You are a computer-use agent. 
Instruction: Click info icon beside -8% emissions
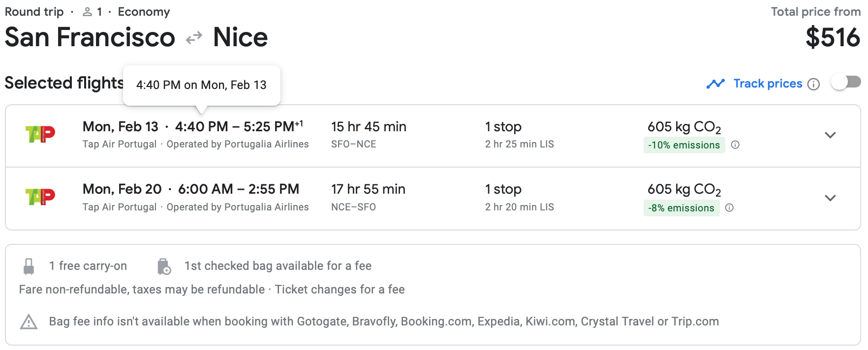pyautogui.click(x=729, y=208)
